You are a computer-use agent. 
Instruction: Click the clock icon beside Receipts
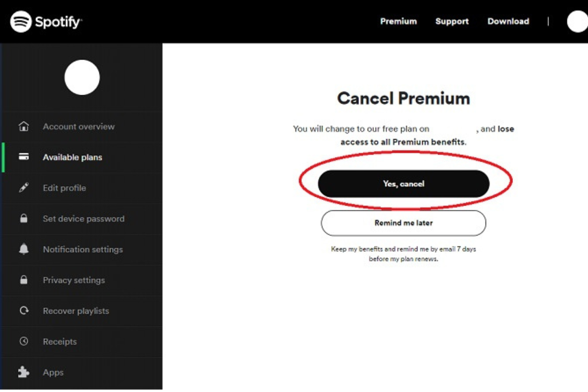point(24,341)
